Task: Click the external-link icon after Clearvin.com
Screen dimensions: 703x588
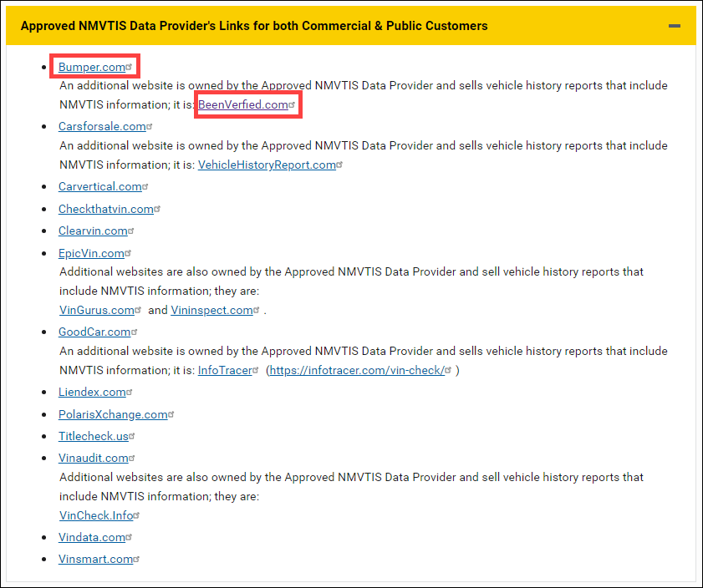Action: coord(131,231)
